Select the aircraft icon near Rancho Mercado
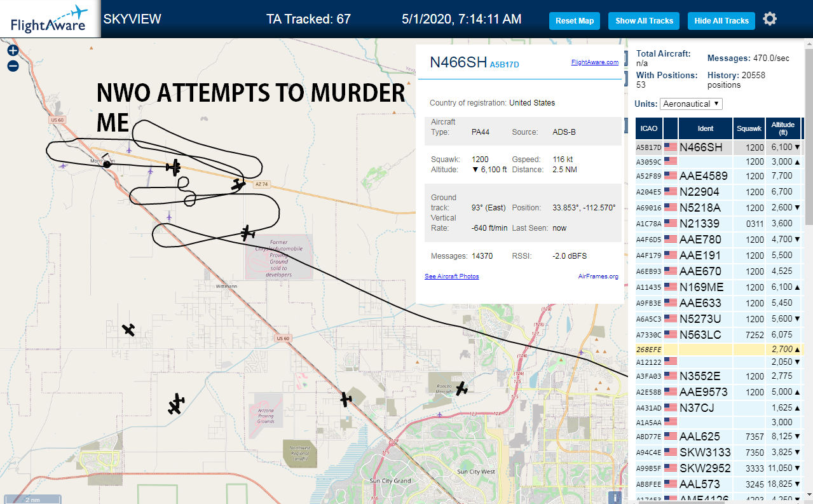 point(461,388)
